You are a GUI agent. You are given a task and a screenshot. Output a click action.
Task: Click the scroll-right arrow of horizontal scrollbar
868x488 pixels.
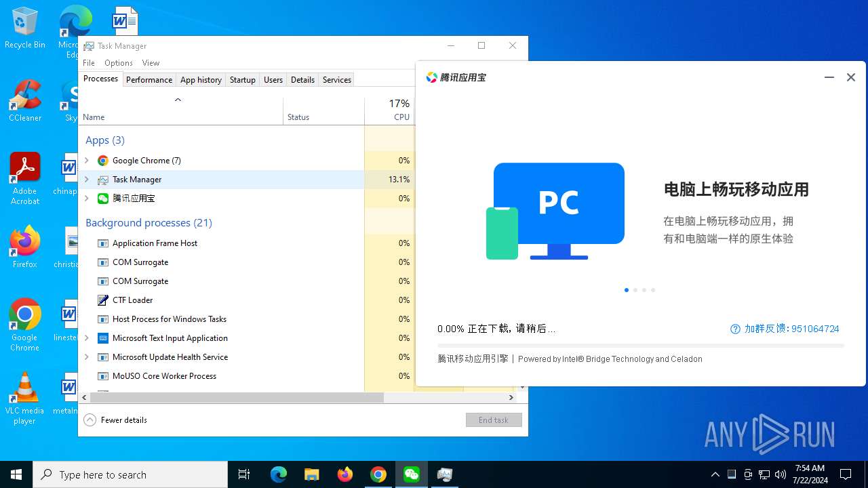click(x=511, y=398)
